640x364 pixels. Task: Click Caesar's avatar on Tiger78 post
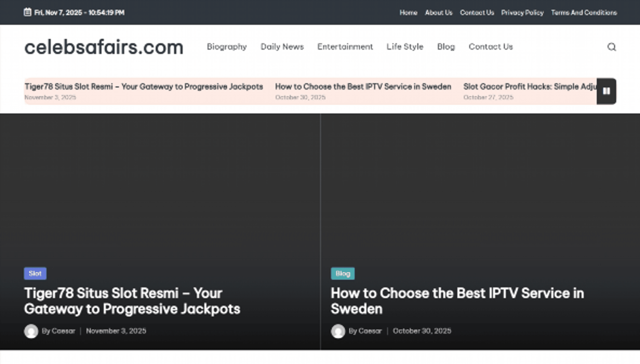pyautogui.click(x=31, y=331)
